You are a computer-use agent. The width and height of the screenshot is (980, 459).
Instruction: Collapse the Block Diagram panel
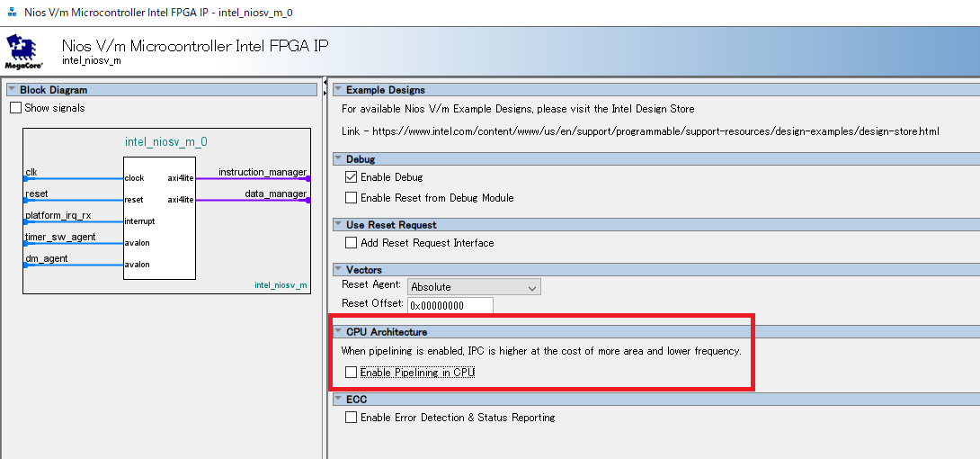(12, 90)
